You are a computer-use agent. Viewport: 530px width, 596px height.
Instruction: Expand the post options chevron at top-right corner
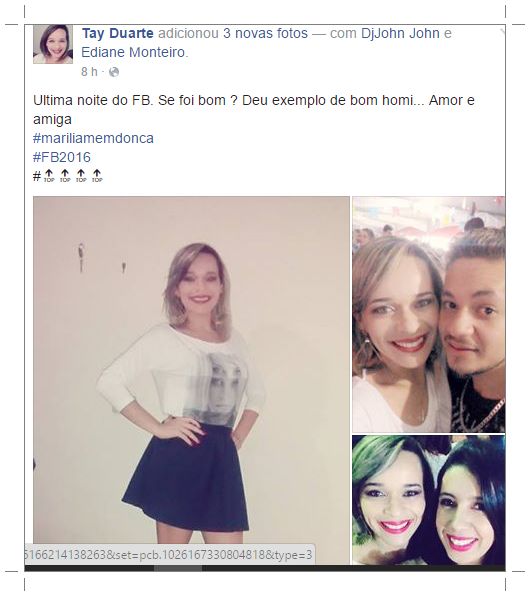(502, 32)
